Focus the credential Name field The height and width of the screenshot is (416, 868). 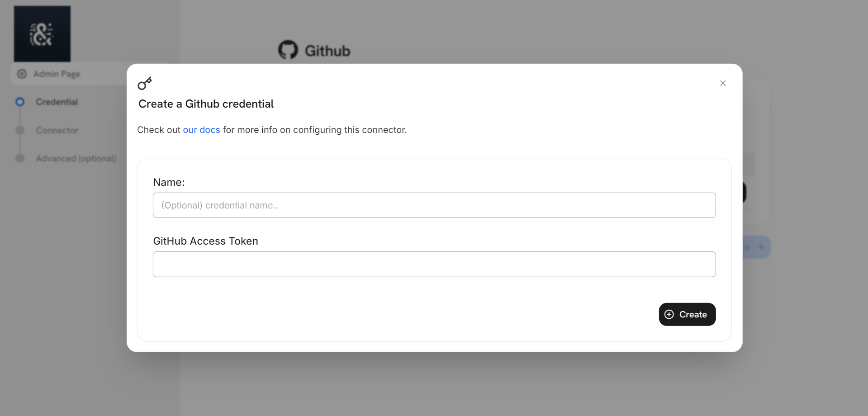coord(434,205)
